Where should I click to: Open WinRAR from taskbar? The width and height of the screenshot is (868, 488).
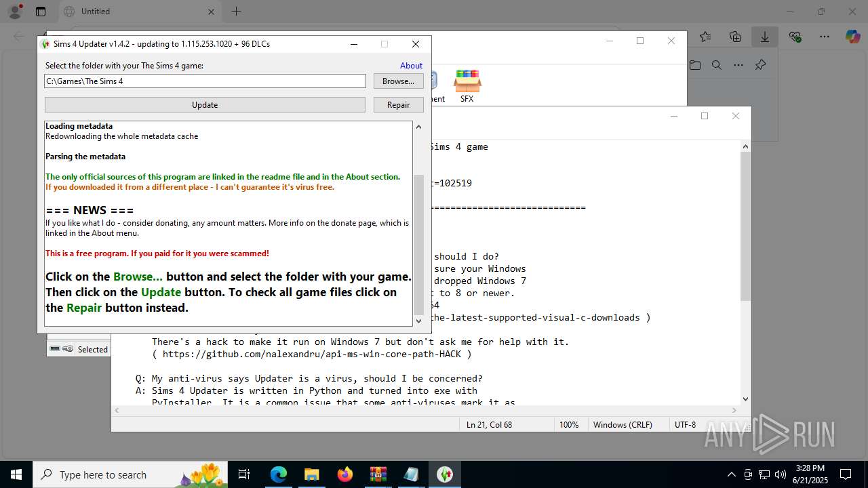tap(378, 474)
